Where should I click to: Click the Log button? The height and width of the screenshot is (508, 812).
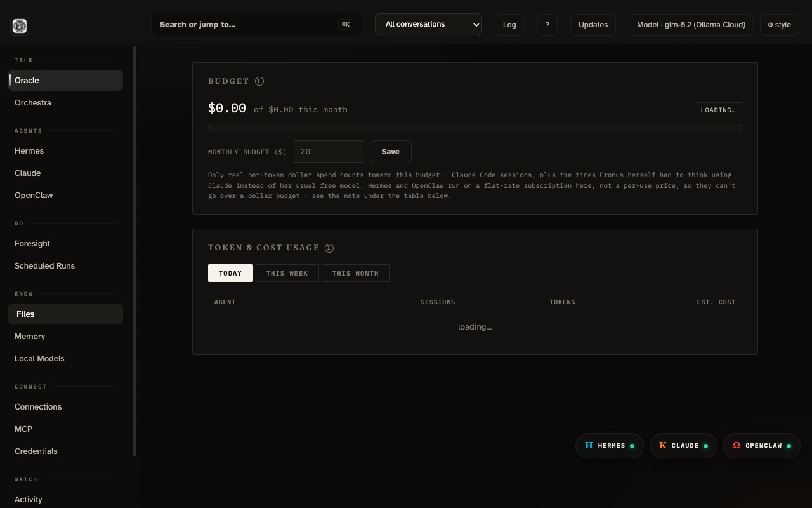[509, 25]
